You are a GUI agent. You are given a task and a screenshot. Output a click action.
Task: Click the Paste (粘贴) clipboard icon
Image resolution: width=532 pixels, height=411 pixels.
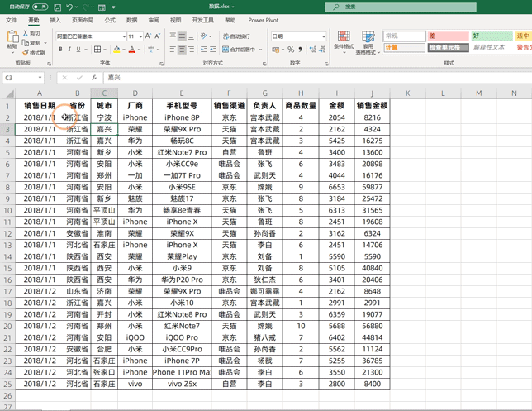point(12,36)
